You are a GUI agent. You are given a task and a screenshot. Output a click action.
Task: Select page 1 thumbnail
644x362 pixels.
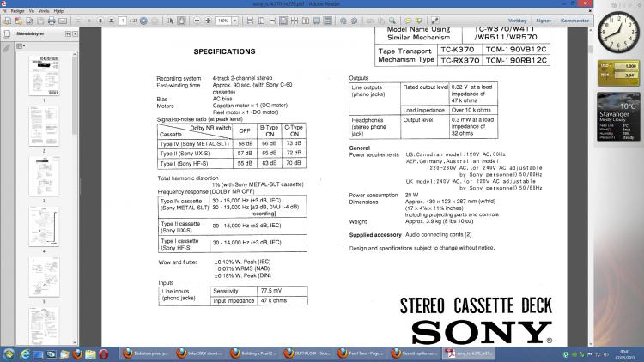44,75
